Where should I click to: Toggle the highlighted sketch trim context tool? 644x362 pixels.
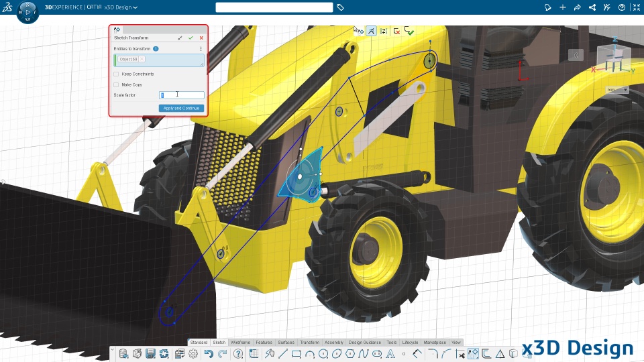tap(371, 32)
